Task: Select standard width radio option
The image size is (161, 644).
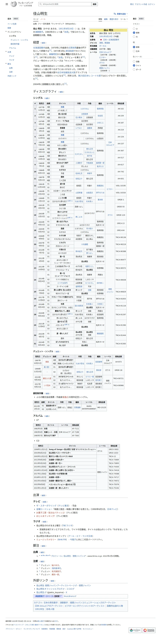Action: point(134,47)
